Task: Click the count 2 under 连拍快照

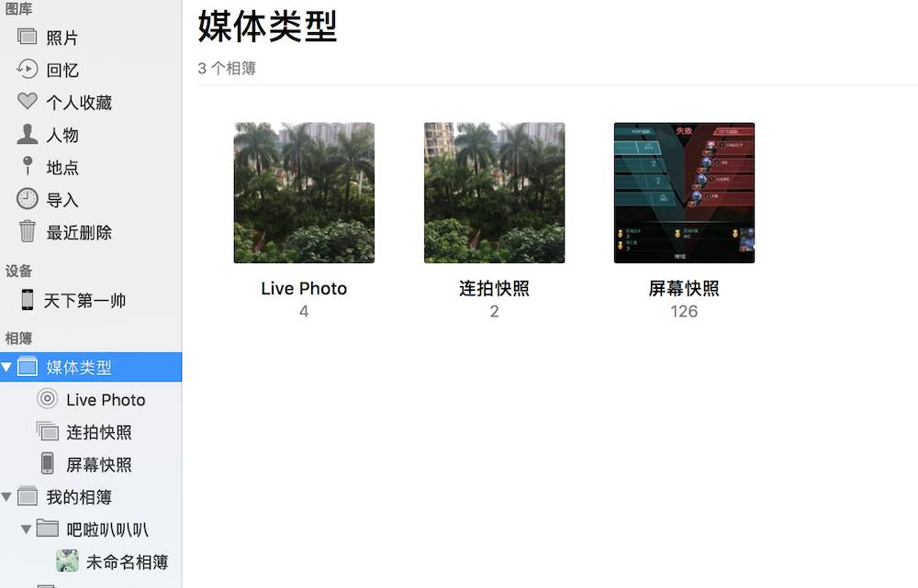Action: tap(494, 311)
